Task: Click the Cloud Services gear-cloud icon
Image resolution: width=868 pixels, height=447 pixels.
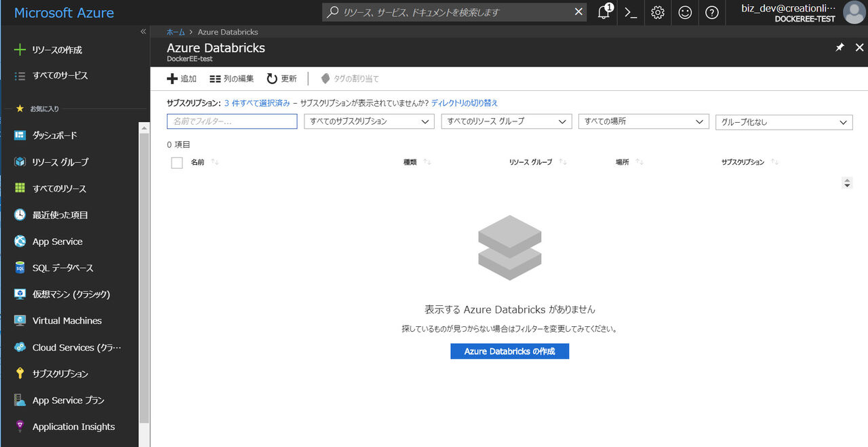Action: 20,347
